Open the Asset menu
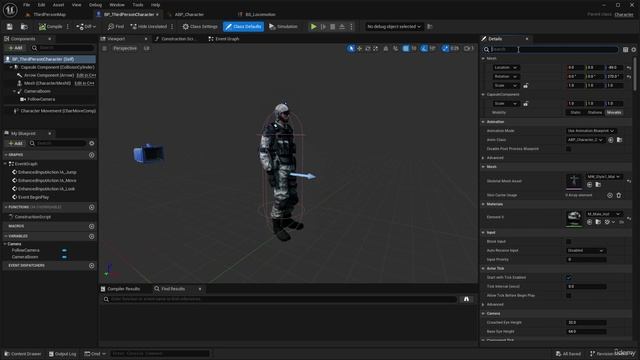Image resolution: width=640 pixels, height=360 pixels. pos(58,5)
